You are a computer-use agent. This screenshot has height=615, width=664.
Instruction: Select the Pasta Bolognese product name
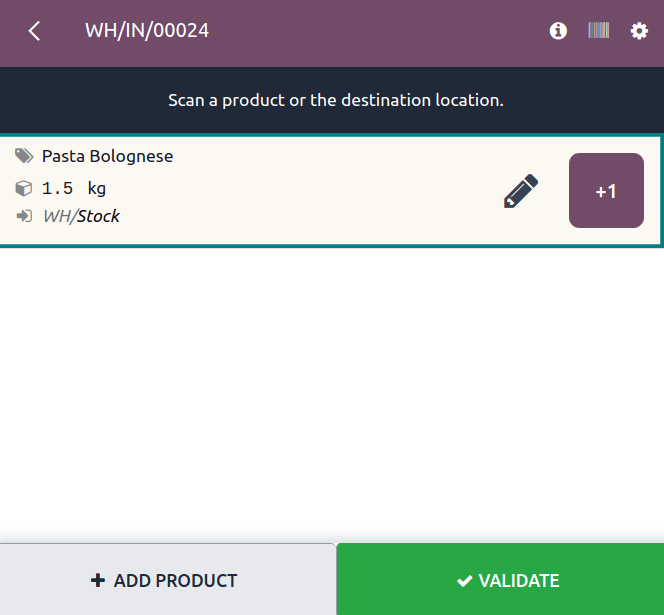click(107, 156)
